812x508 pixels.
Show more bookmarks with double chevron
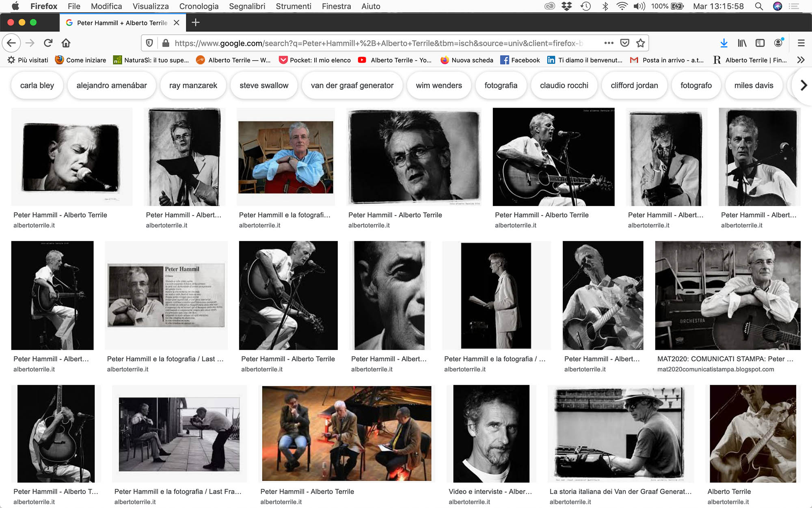click(x=801, y=60)
